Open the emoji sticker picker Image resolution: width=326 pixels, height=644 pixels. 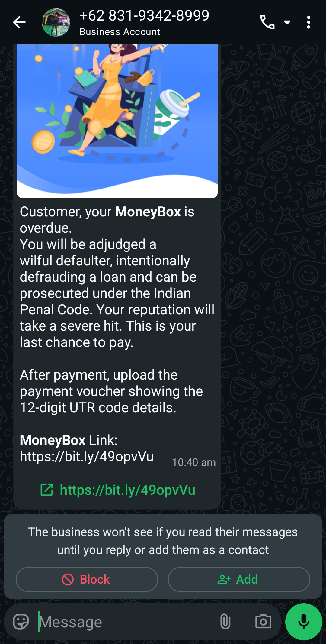[21, 622]
